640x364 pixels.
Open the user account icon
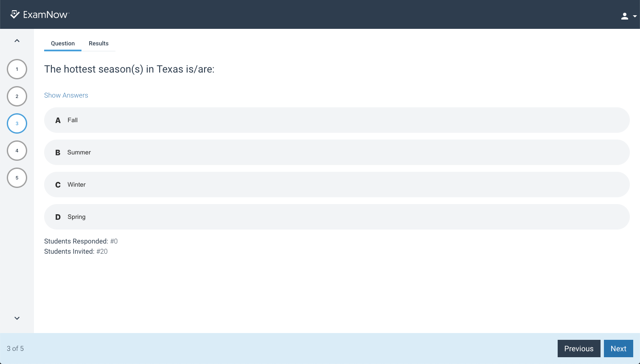point(624,15)
